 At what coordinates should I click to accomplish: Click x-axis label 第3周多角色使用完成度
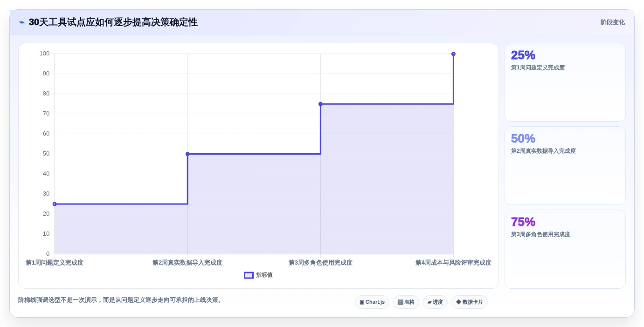(320, 263)
